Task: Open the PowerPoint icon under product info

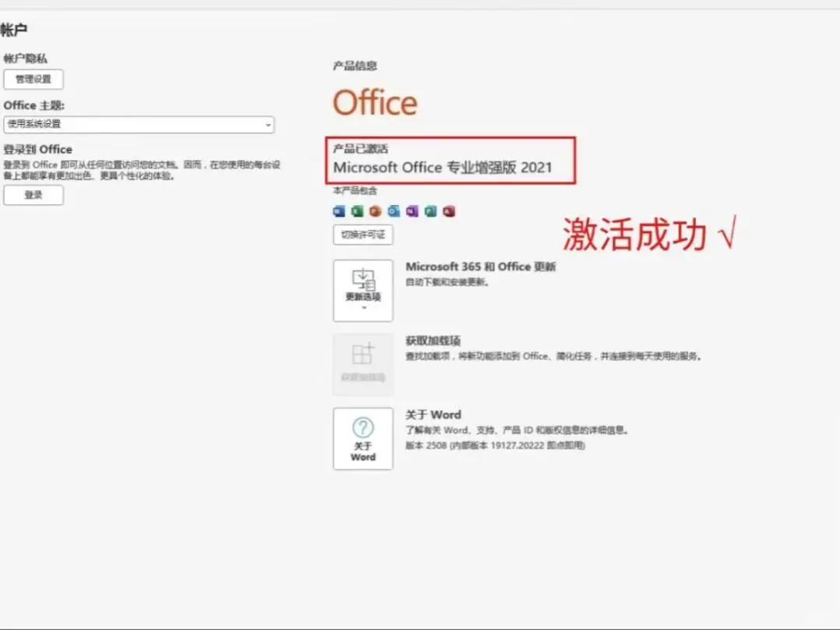Action: 374,211
